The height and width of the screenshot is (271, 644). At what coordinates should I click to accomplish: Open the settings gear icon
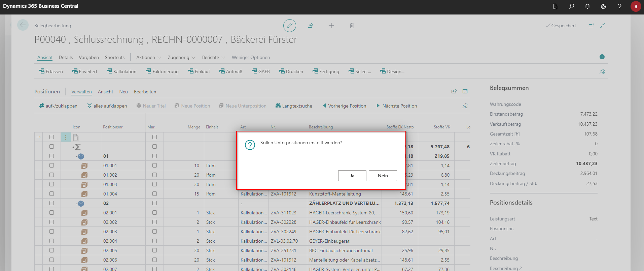[604, 6]
